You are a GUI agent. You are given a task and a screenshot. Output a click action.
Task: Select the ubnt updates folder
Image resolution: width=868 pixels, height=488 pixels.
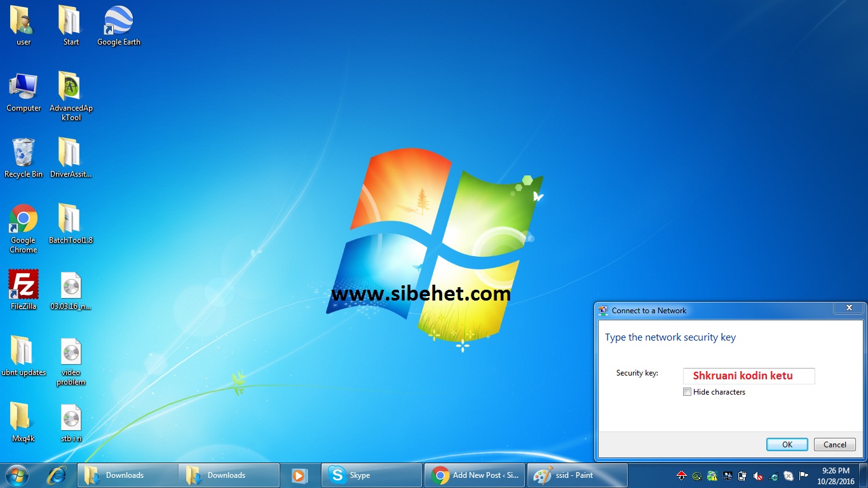point(24,356)
